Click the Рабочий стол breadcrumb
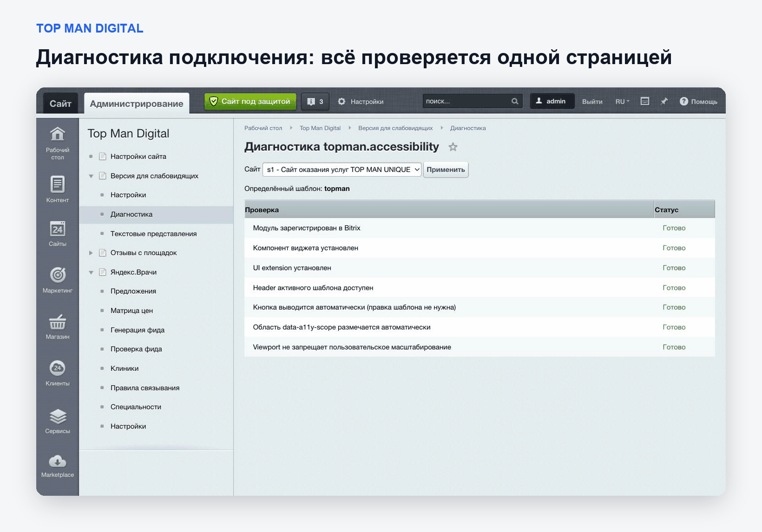Screen dimensions: 762x532 [263, 128]
